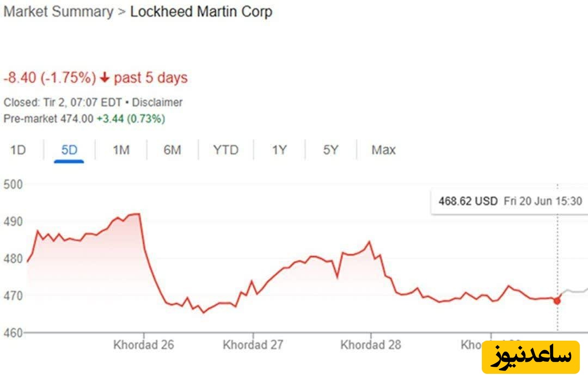Switch to the 1D time range tab
Screen dimensions: 588x382
19,150
